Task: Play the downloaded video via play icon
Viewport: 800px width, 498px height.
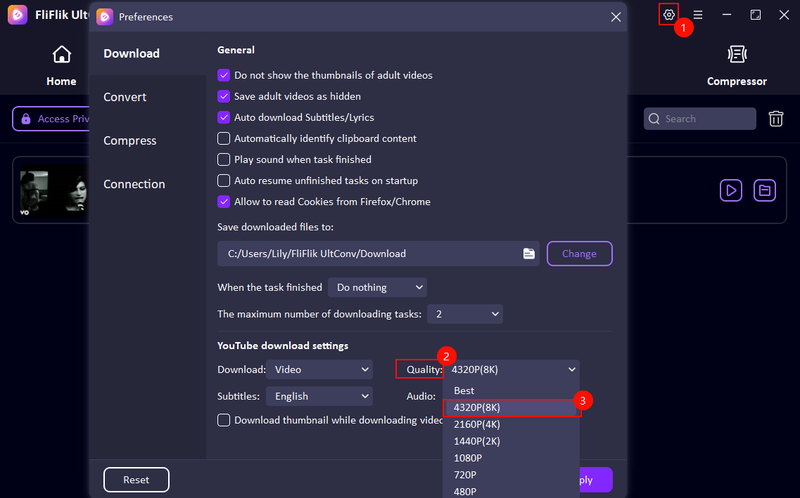Action: [731, 190]
